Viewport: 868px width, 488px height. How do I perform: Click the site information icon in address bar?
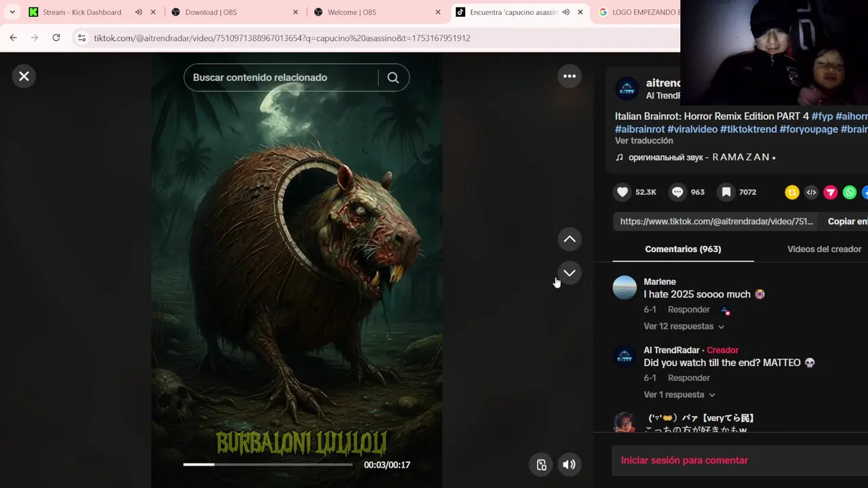[81, 38]
